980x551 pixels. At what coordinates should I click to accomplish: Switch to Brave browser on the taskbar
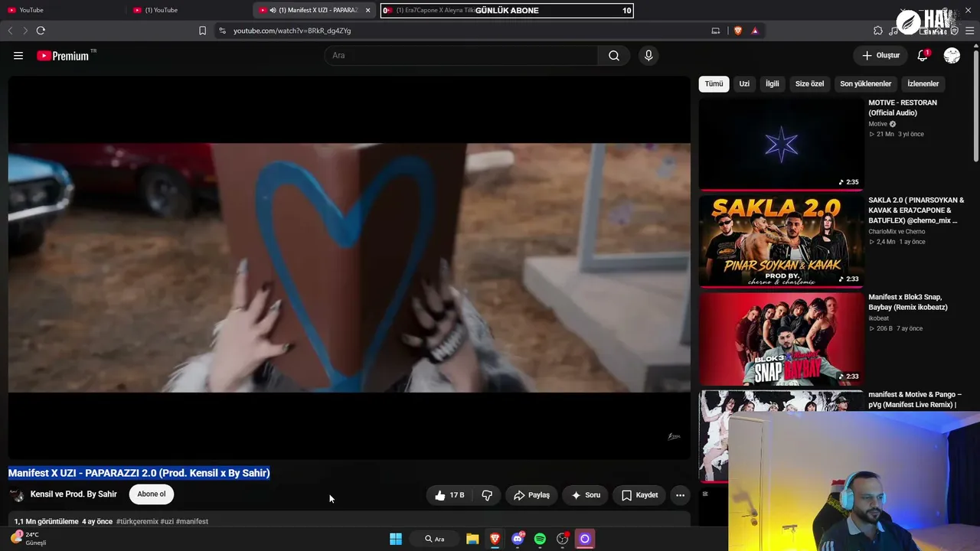click(495, 539)
